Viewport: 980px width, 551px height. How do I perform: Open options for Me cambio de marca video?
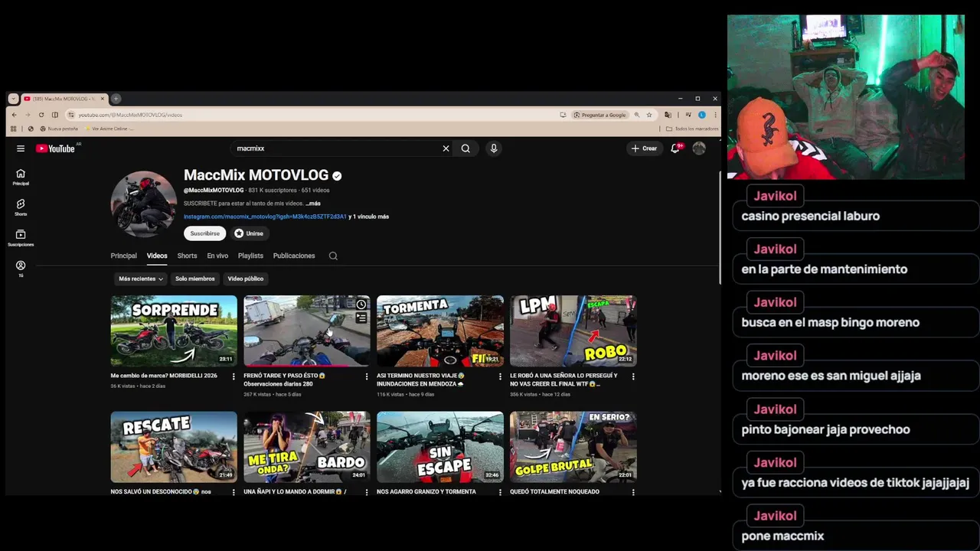(x=234, y=377)
